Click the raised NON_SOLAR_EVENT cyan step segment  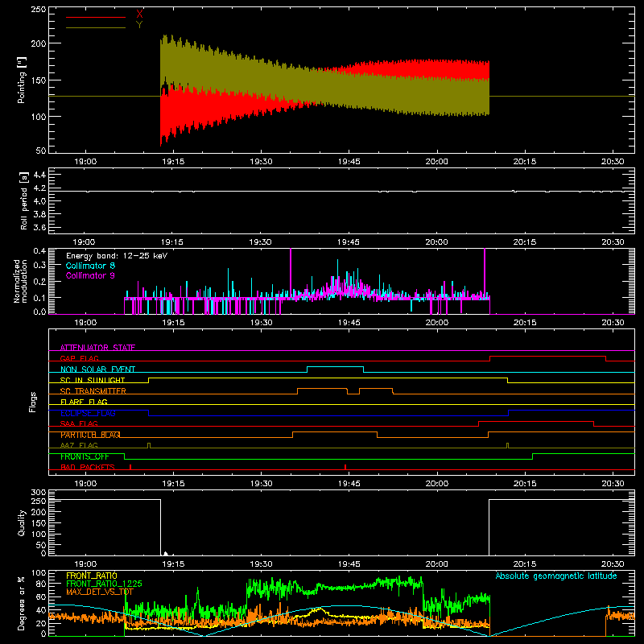coord(335,367)
